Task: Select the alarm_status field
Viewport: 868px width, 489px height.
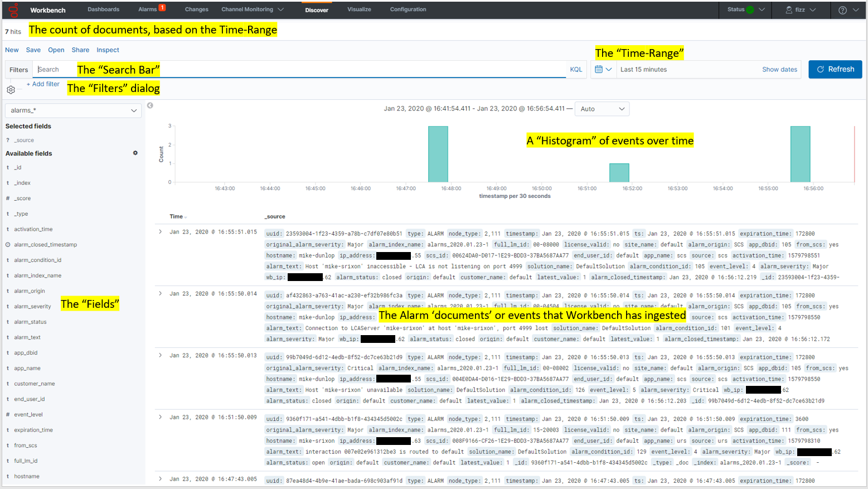Action: tap(31, 322)
